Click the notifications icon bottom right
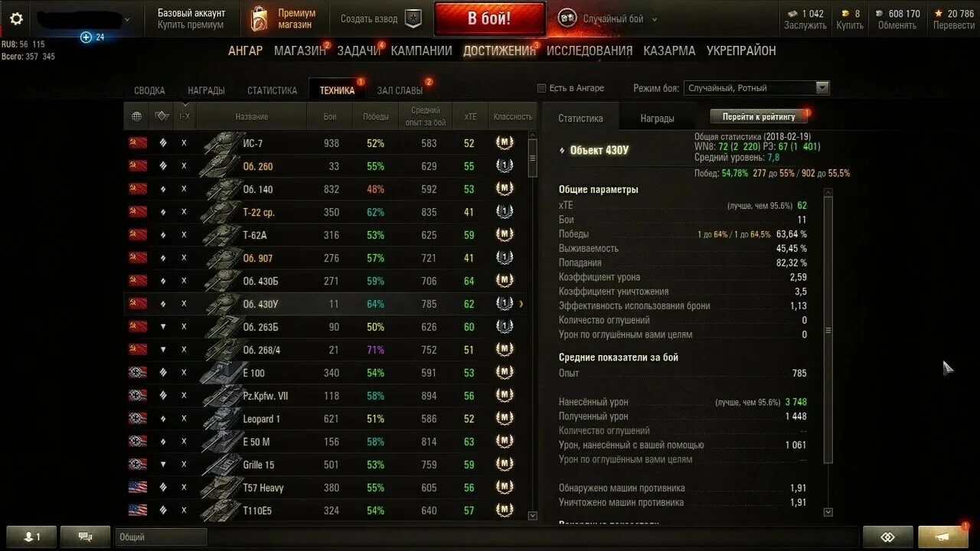Viewport: 980px width, 551px height. [943, 536]
